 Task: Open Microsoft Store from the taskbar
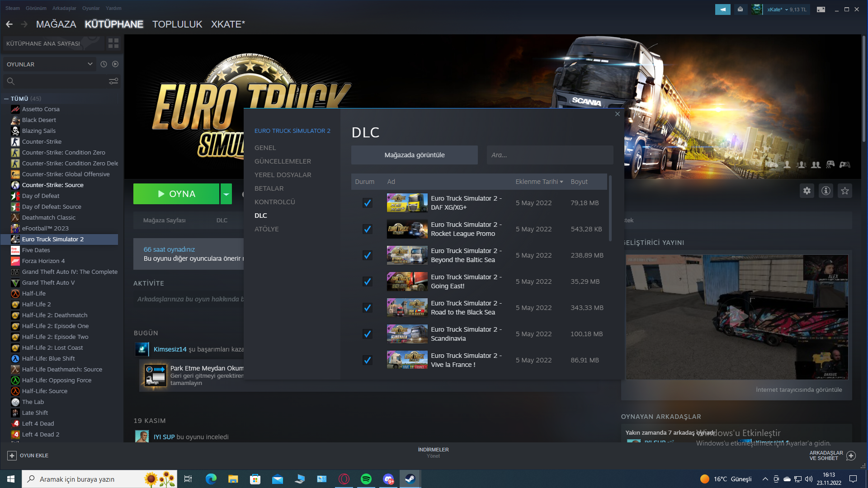(255, 479)
